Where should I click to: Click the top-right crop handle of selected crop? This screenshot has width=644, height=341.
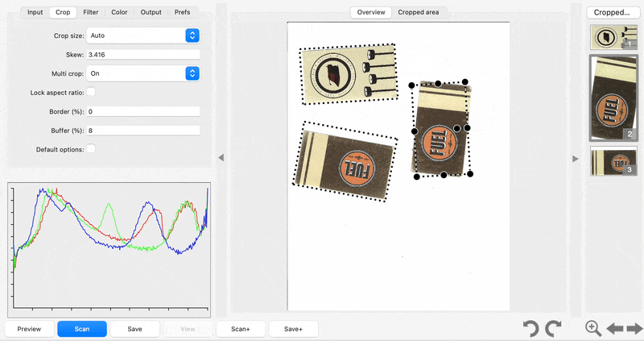click(x=465, y=82)
